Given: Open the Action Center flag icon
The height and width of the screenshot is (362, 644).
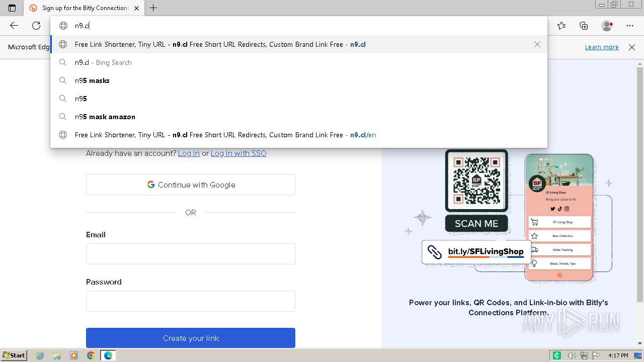Looking at the screenshot, I should coord(596,355).
